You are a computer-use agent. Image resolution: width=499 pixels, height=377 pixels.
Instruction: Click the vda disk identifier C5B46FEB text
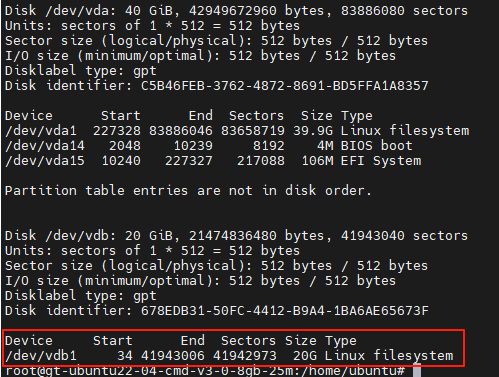point(284,86)
